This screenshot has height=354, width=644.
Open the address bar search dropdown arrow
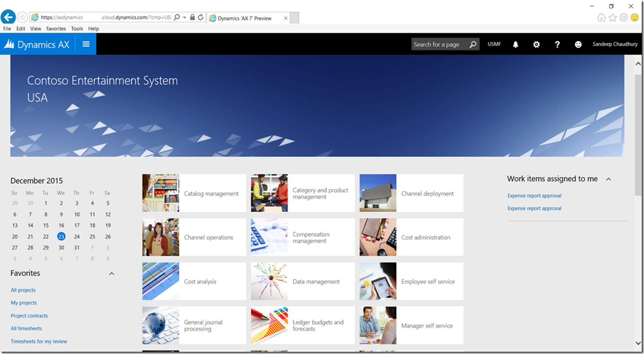tap(184, 17)
